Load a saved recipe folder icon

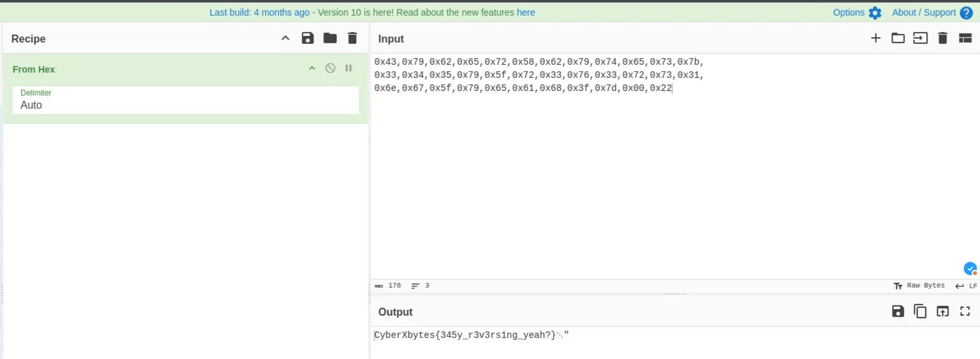coord(330,39)
